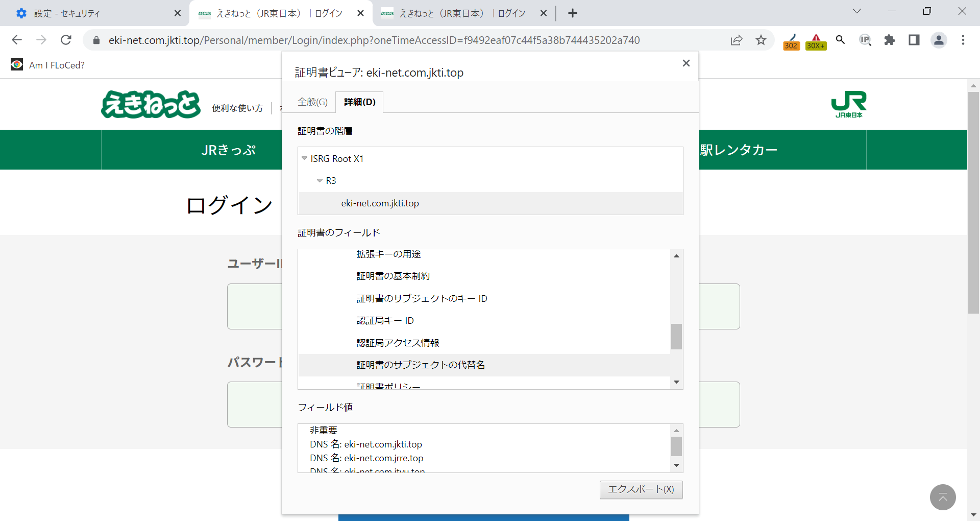Select the 証明書の基本制約 field
This screenshot has height=521, width=980.
(393, 276)
